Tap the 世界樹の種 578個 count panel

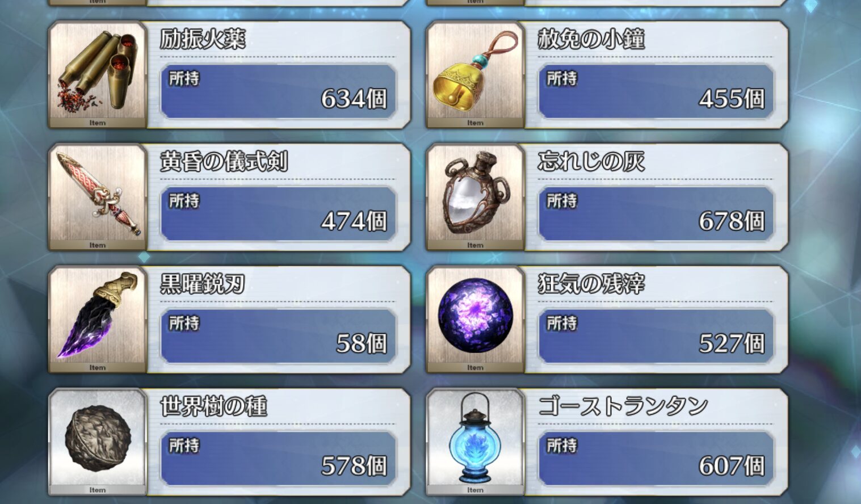coord(278,459)
